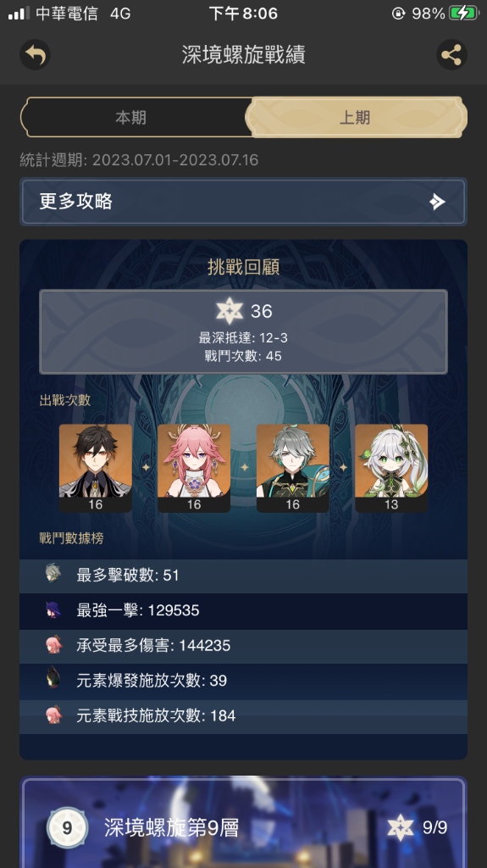
Task: Click the avatar icon beside 最多擊破數
Action: pyautogui.click(x=53, y=574)
